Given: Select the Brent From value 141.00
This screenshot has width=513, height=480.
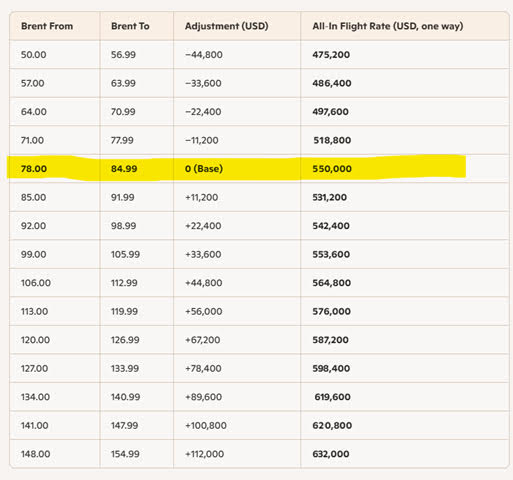Looking at the screenshot, I should tap(35, 425).
